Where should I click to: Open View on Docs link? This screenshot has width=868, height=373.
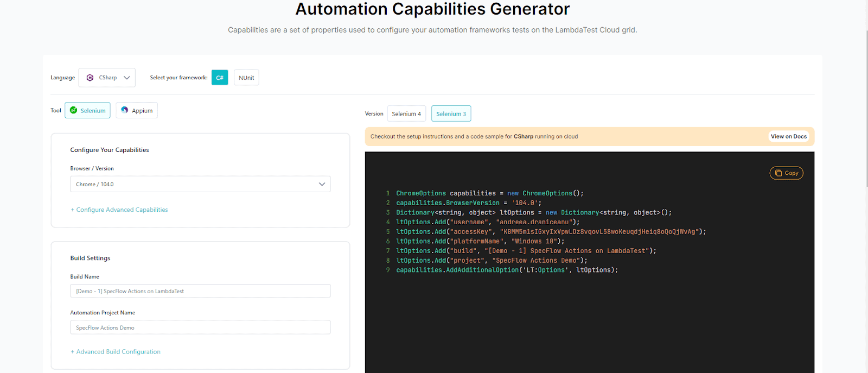click(789, 136)
